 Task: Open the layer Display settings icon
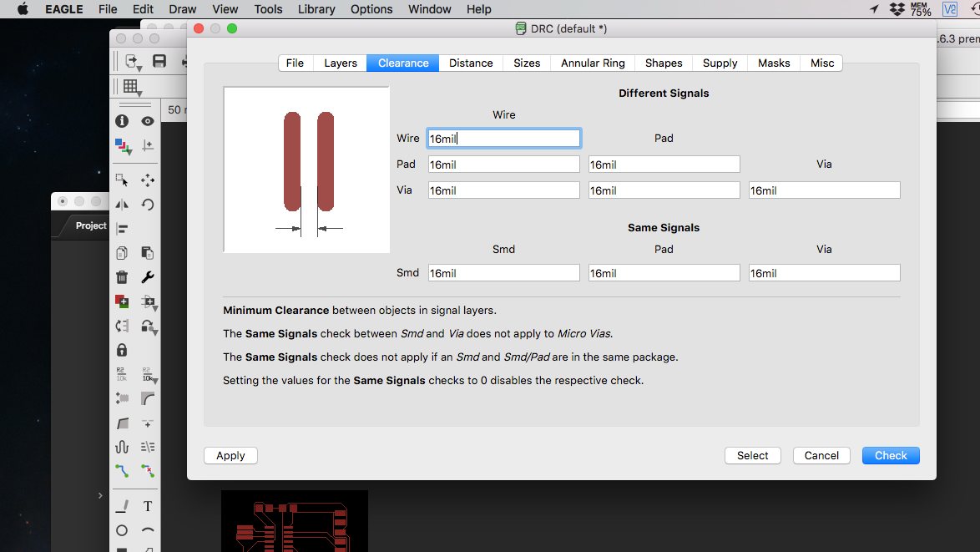click(123, 146)
